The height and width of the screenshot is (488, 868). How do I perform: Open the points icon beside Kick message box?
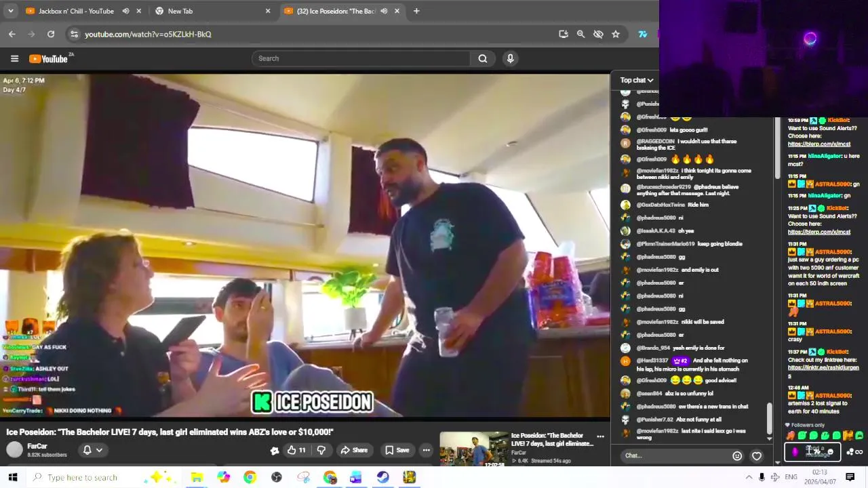click(850, 451)
